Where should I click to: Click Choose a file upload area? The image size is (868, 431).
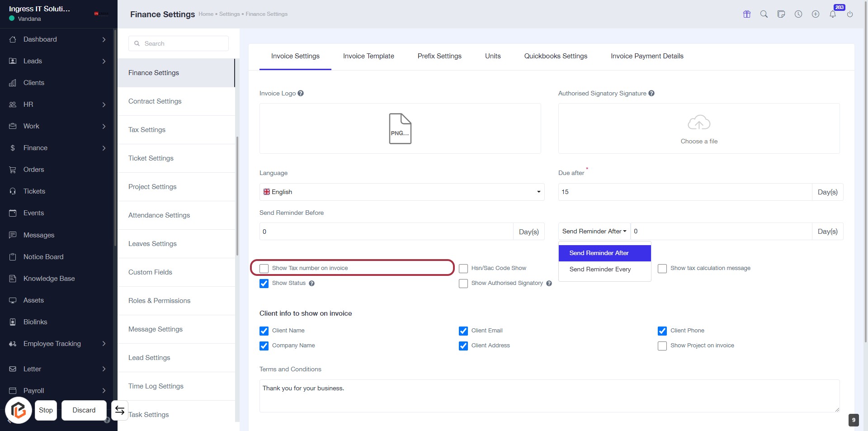(699, 129)
